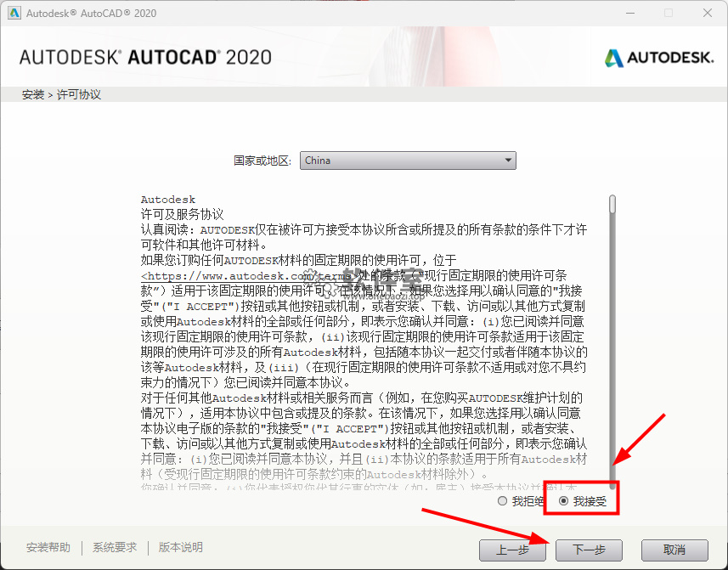
Task: Click the autodesk.com terms hyperlink in agreement
Action: pos(250,276)
